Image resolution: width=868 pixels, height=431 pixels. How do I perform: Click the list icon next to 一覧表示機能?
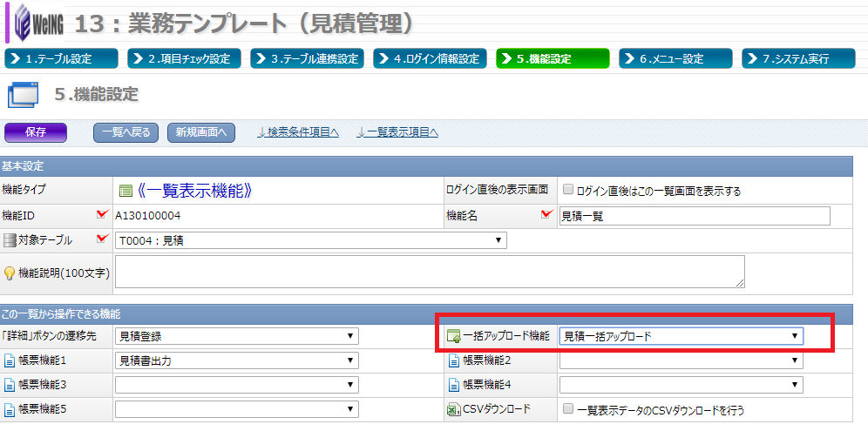pyautogui.click(x=125, y=191)
